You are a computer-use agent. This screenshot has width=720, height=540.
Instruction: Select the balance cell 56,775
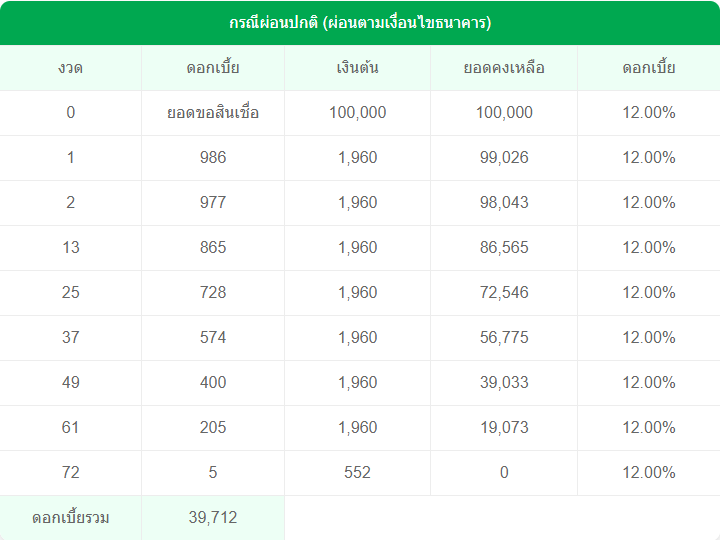pyautogui.click(x=504, y=338)
